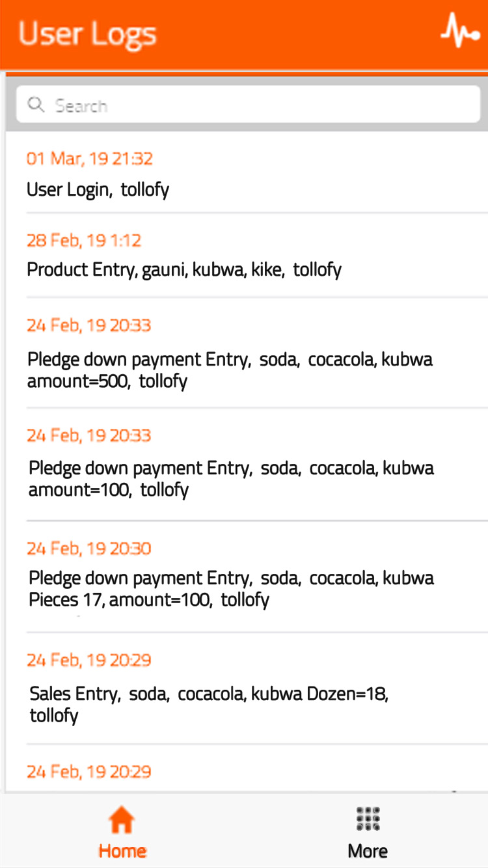Tap the activity pulse icon in header
488x868 pixels.
[460, 31]
